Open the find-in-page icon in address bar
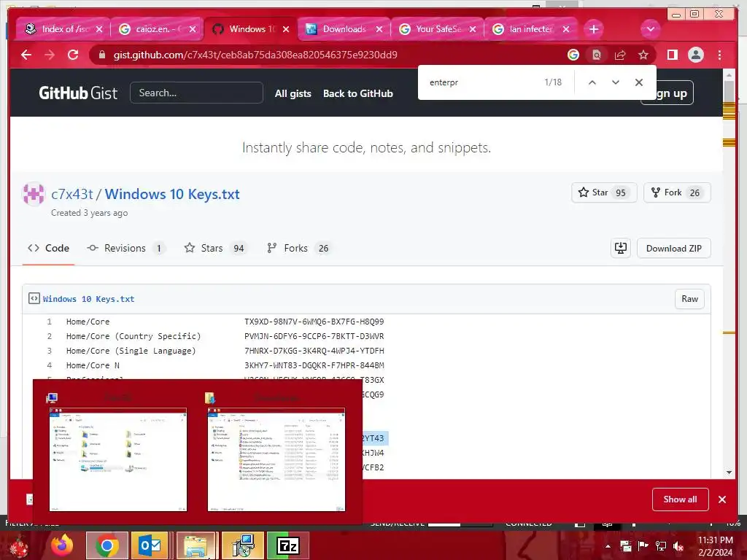The height and width of the screenshot is (560, 747). [x=597, y=55]
